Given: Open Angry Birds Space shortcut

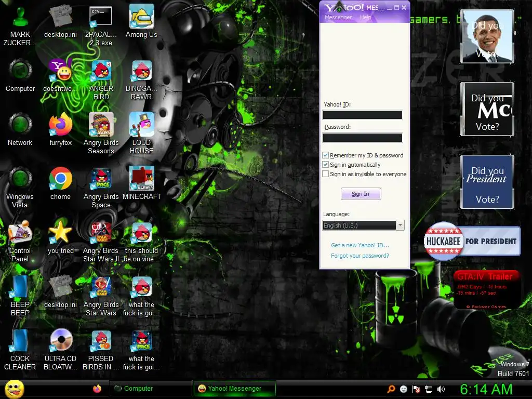Looking at the screenshot, I should (101, 187).
